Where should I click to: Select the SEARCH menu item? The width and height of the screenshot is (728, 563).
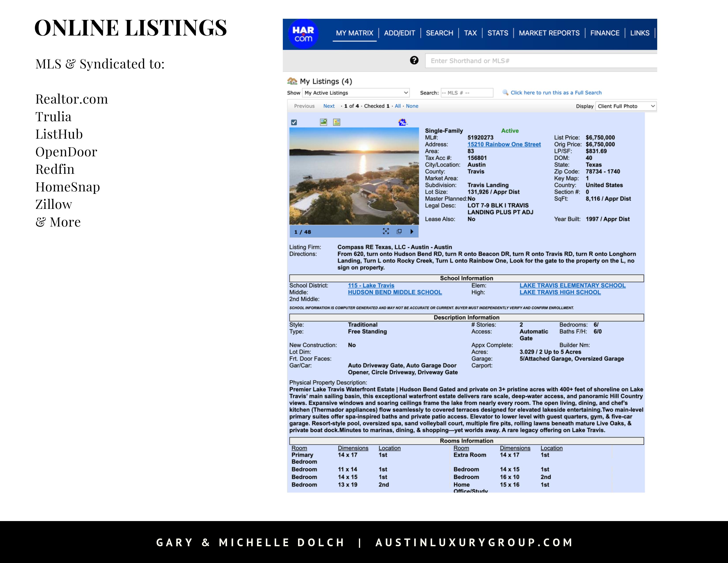coord(439,33)
